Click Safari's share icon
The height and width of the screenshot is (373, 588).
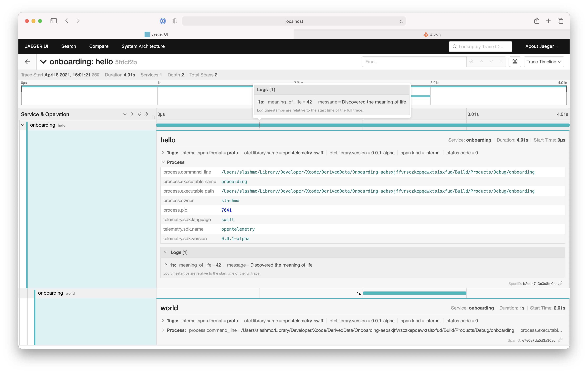tap(536, 21)
